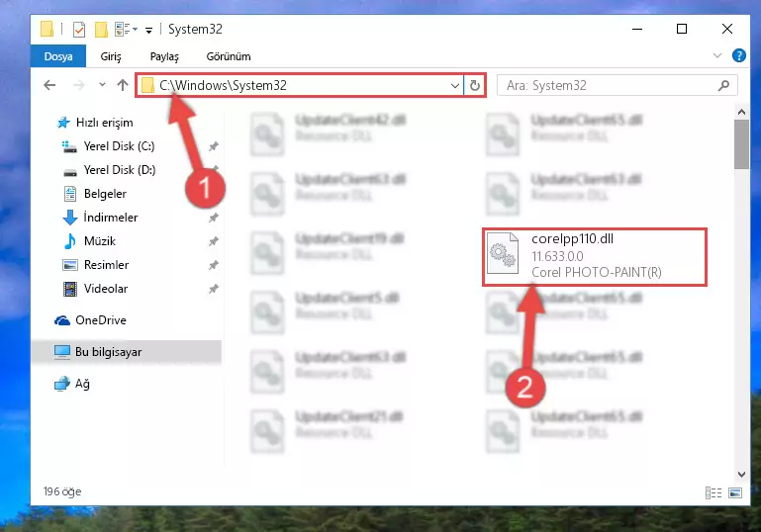Select OneDrive in the navigation pane
This screenshot has height=532, width=761.
coord(101,320)
